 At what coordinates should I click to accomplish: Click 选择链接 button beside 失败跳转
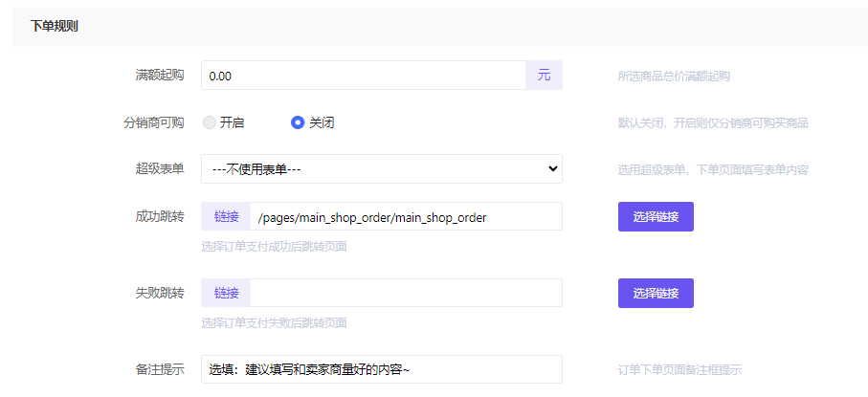click(x=656, y=293)
